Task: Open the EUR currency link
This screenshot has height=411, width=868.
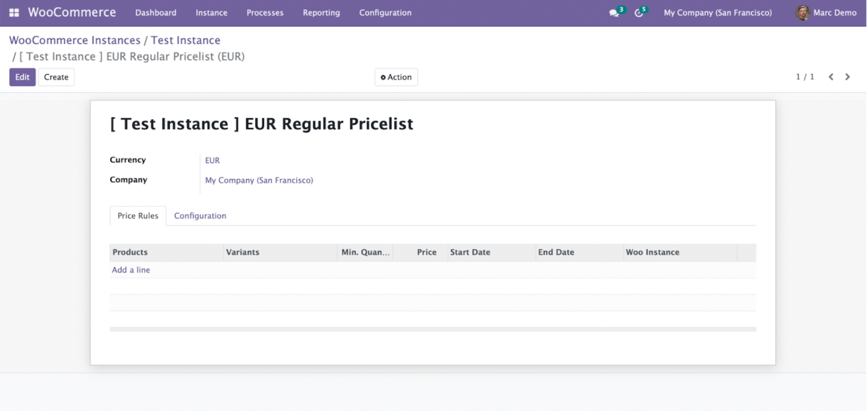Action: coord(212,160)
